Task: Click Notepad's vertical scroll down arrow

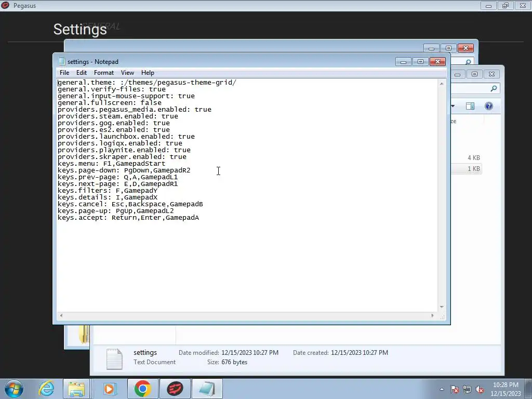Action: pos(442,307)
